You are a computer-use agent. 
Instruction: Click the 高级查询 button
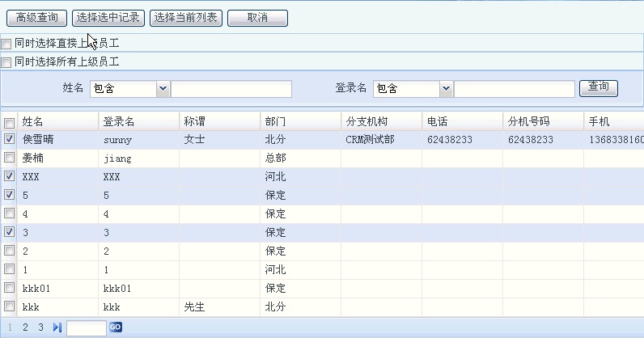[x=37, y=18]
